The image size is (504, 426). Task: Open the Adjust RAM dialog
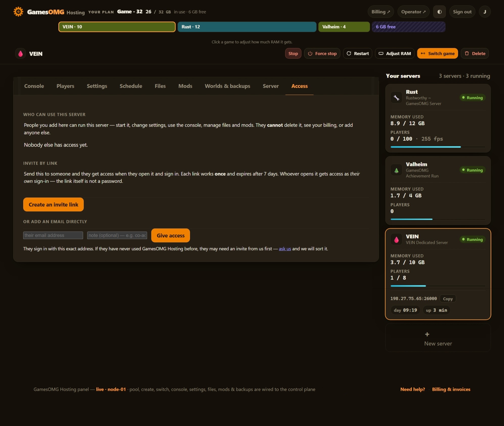(395, 54)
